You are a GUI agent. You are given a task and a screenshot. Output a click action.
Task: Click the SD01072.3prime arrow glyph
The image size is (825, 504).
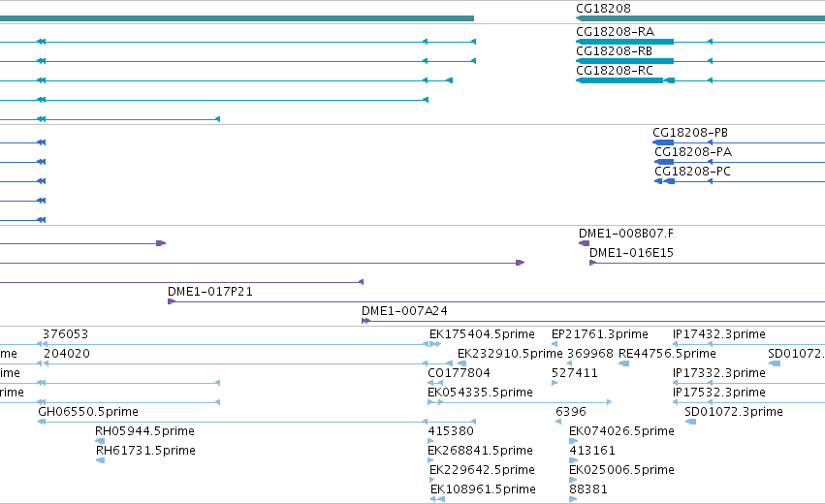tap(691, 422)
